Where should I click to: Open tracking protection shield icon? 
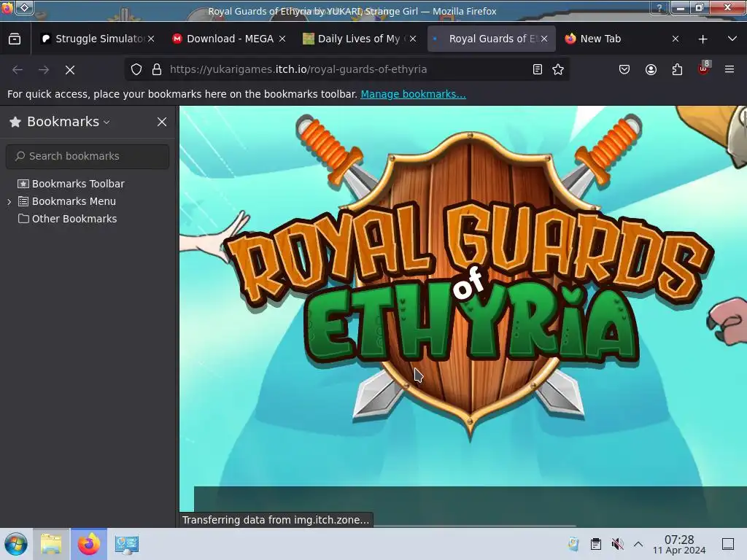coord(136,69)
